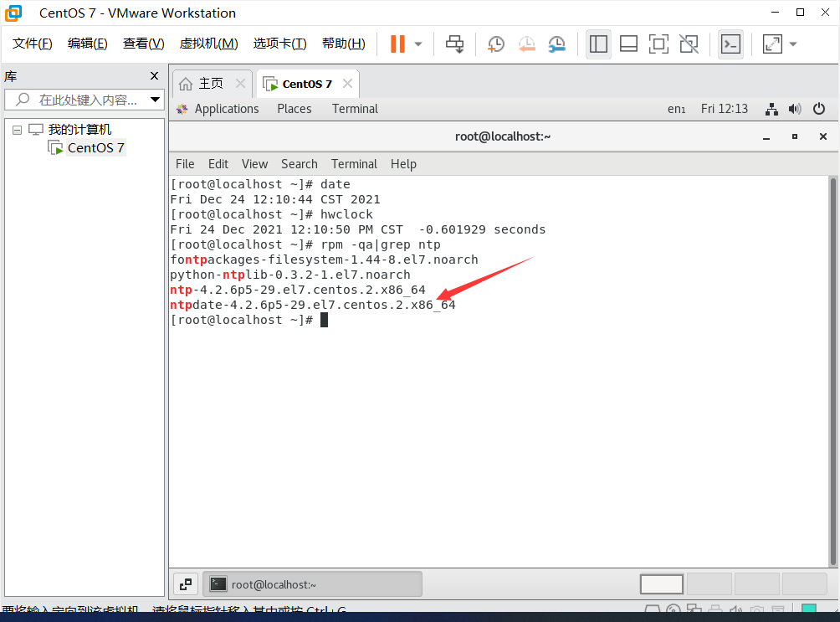
Task: Open the 查看(V) menu
Action: (143, 44)
